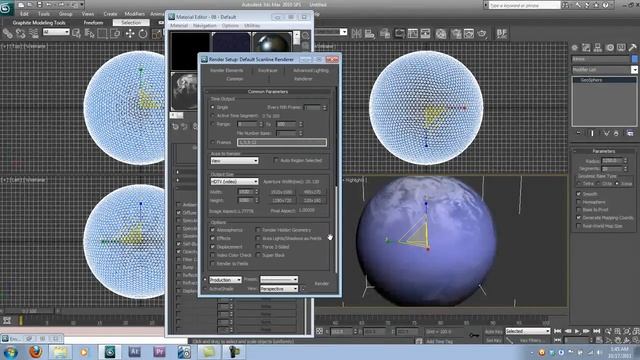640x360 pixels.
Task: Choose the rectangular selection region tool
Action: (x=102, y=33)
